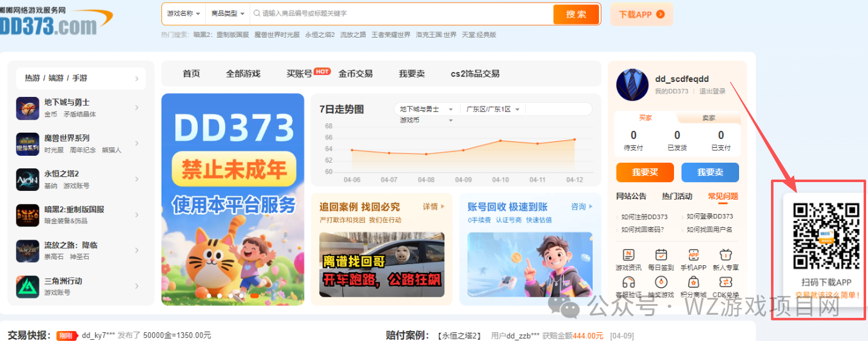The width and height of the screenshot is (868, 341).
Task: Click the 地下城与勇士 game icon
Action: 28,108
